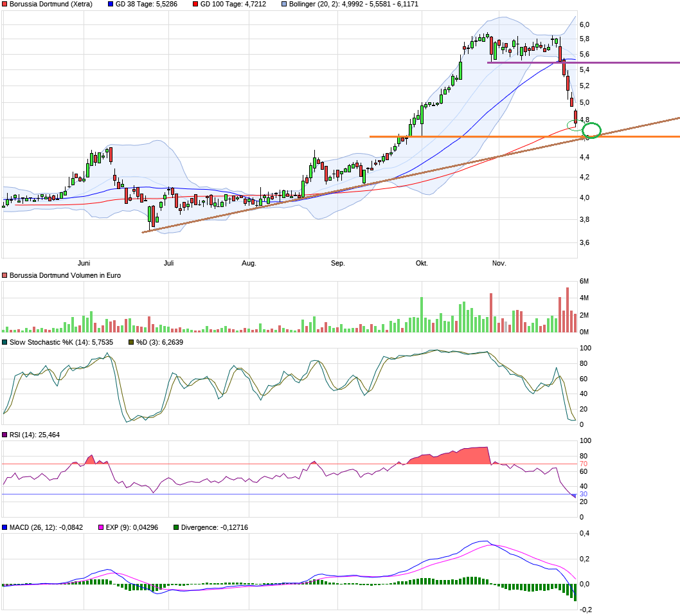Select 'Slow Stochastic %K (14): 5,7535' label

61,342
